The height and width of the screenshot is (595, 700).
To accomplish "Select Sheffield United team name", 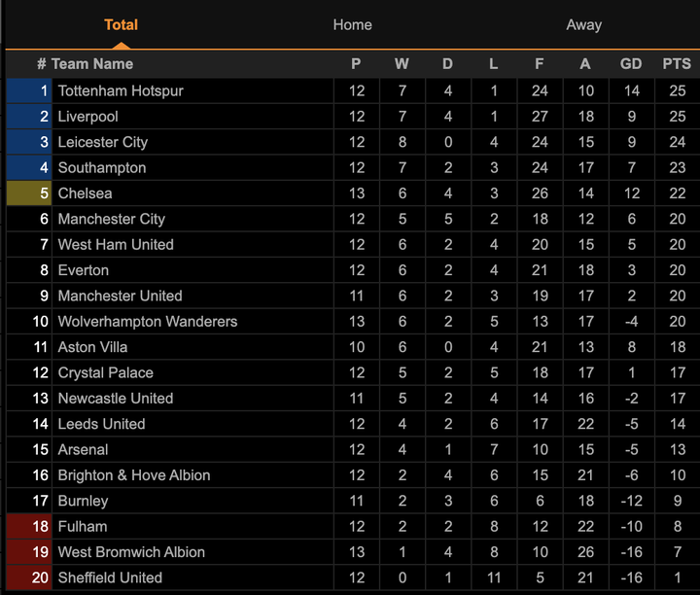I will [x=110, y=578].
